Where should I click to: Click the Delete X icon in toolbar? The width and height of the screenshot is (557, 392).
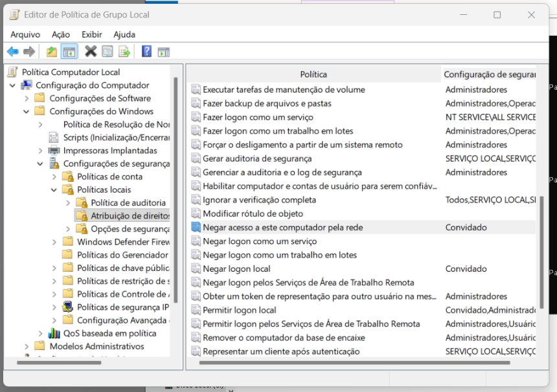91,52
